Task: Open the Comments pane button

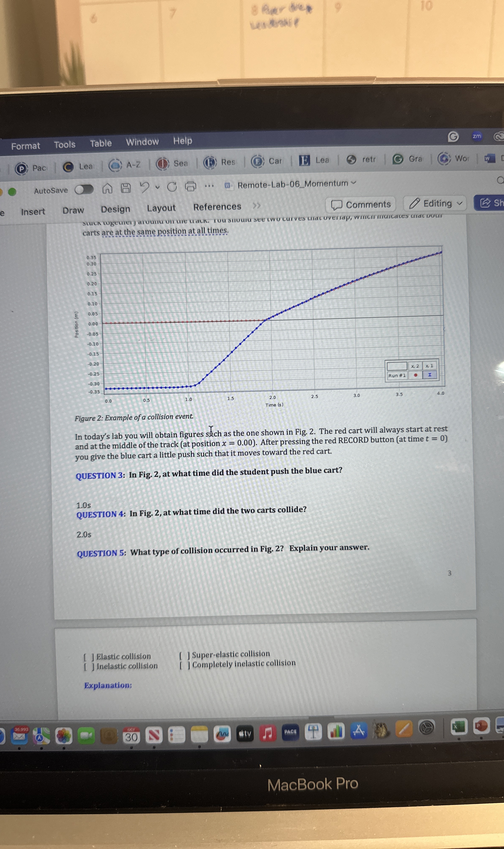Action: pyautogui.click(x=361, y=205)
